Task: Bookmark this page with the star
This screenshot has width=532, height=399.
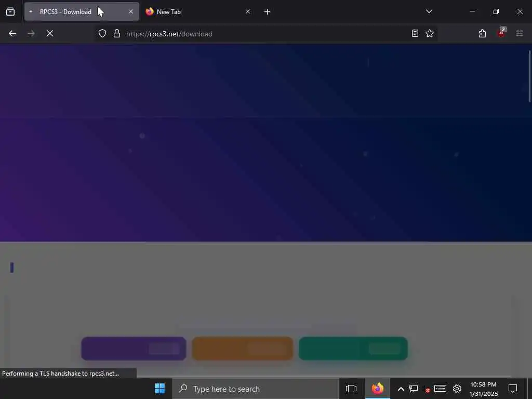Action: coord(430,33)
